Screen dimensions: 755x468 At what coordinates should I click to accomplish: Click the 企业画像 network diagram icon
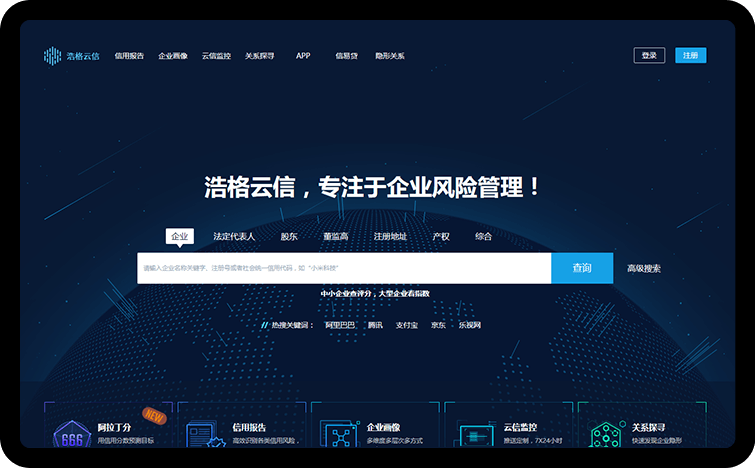pos(340,434)
